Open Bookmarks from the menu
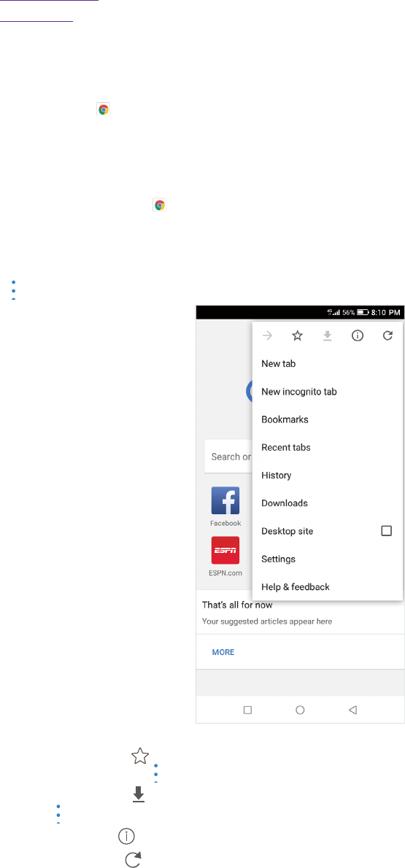This screenshot has width=405, height=868. (x=328, y=419)
